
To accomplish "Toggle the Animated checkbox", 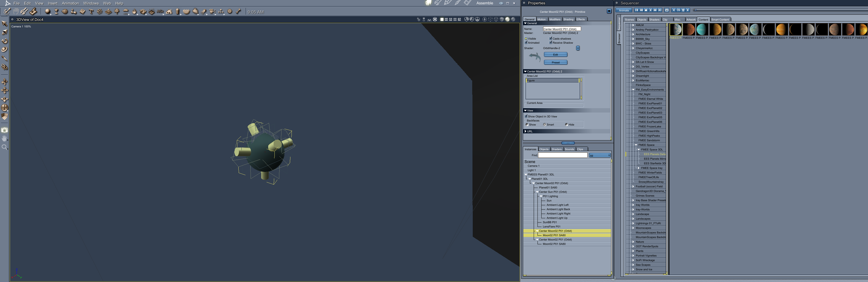I will (526, 43).
